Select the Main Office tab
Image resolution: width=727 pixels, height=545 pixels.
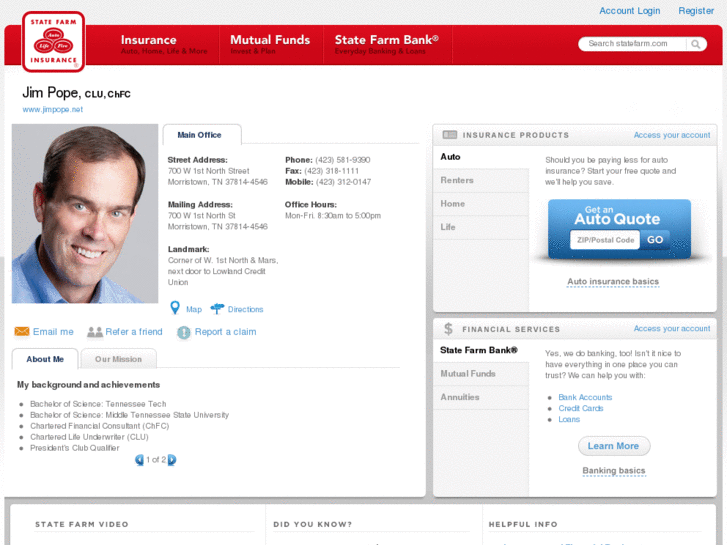click(202, 135)
